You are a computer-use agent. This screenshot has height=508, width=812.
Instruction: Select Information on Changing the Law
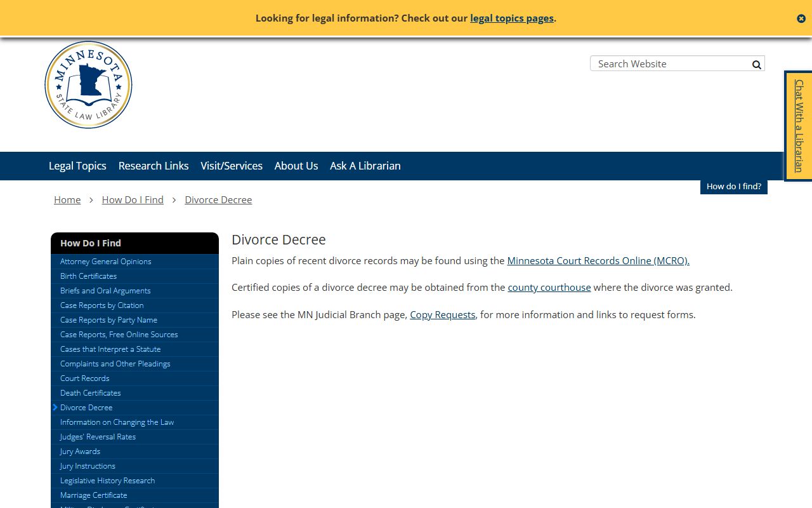(x=134, y=422)
